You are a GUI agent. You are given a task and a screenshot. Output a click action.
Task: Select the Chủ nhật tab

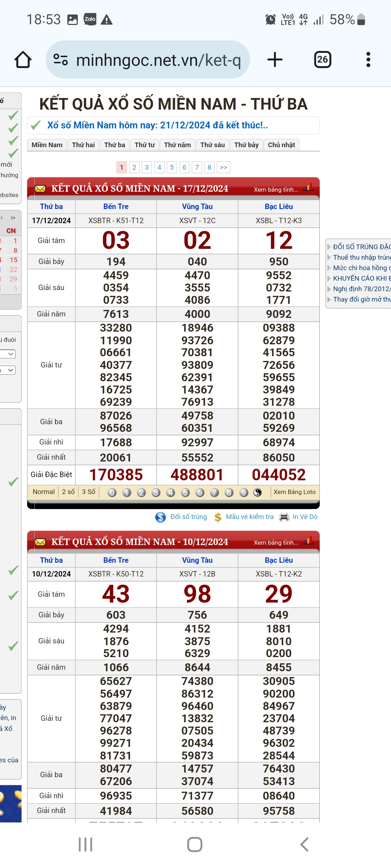281,145
